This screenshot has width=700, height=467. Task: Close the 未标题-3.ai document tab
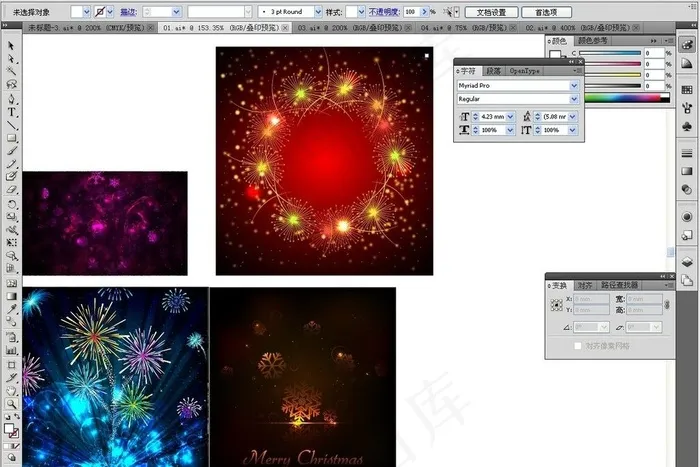point(151,28)
